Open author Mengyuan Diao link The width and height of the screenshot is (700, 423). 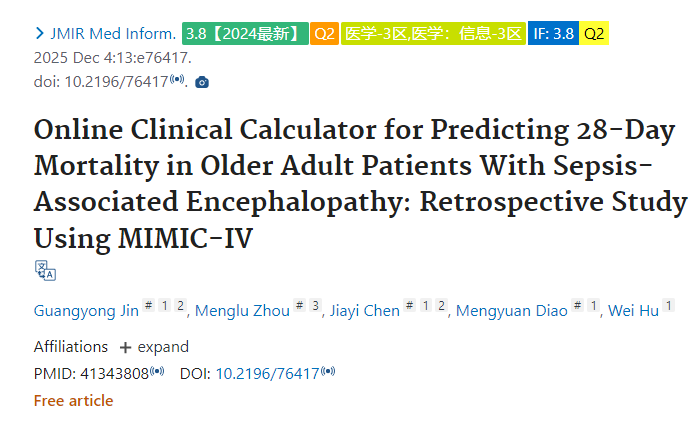[x=512, y=311]
